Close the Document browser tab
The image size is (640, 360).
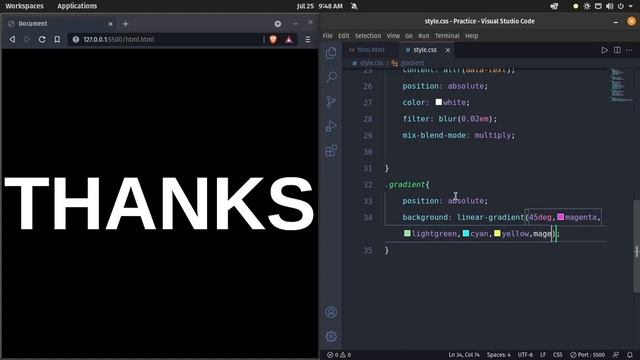[110, 24]
